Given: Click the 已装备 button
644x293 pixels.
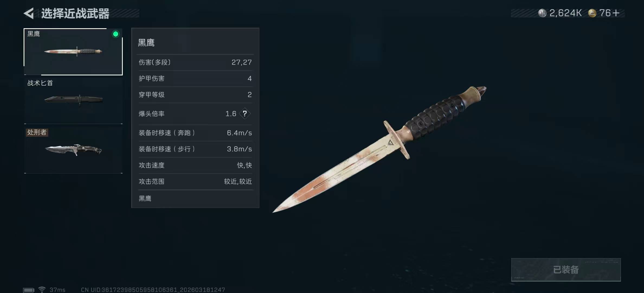Looking at the screenshot, I should (566, 270).
